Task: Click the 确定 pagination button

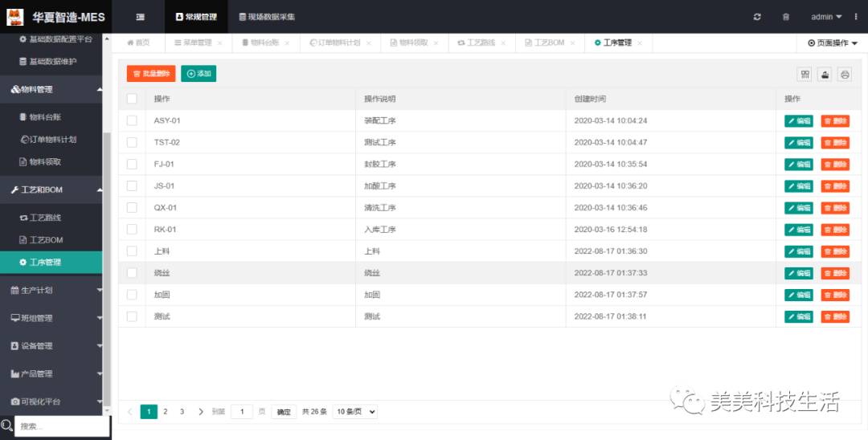Action: (x=284, y=412)
